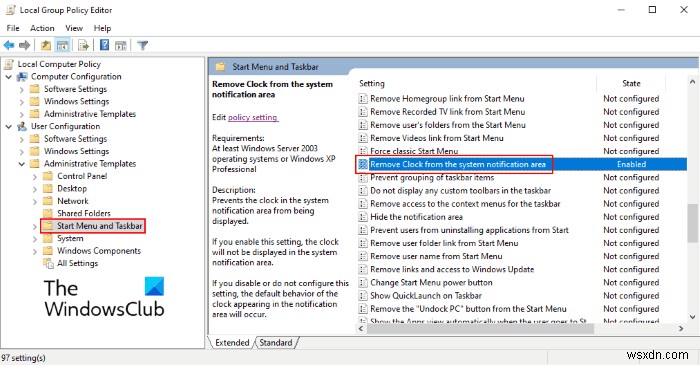Collapse the User Configuration node

pos(8,127)
